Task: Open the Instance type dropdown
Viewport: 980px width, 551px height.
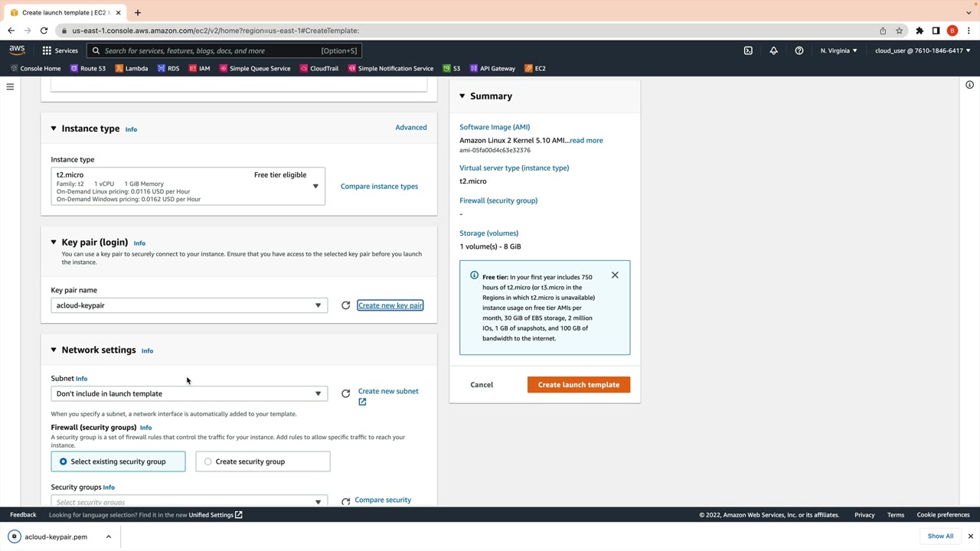Action: tap(188, 187)
